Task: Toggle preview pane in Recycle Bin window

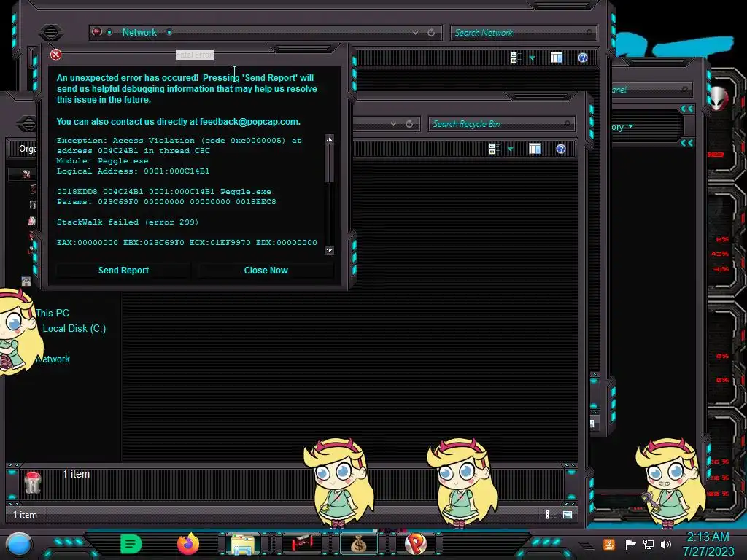Action: coord(535,149)
